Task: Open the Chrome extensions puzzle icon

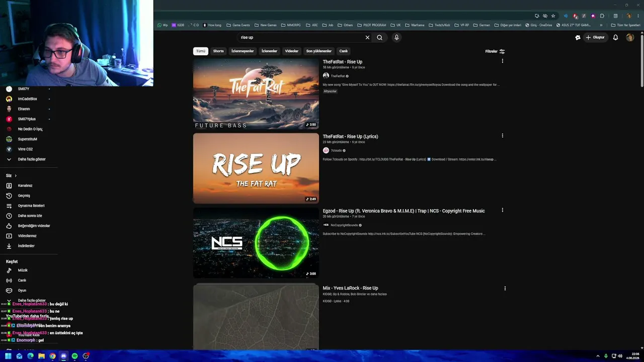Action: (x=602, y=16)
